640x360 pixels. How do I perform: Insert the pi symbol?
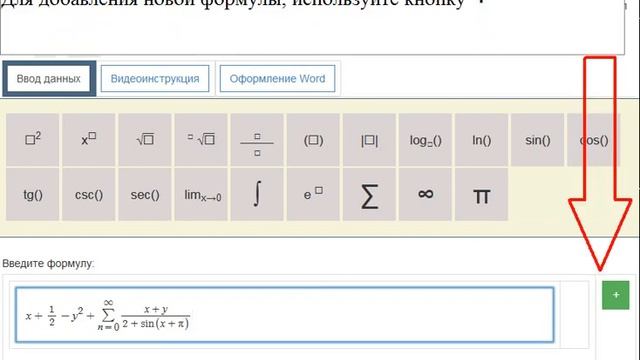click(x=482, y=195)
